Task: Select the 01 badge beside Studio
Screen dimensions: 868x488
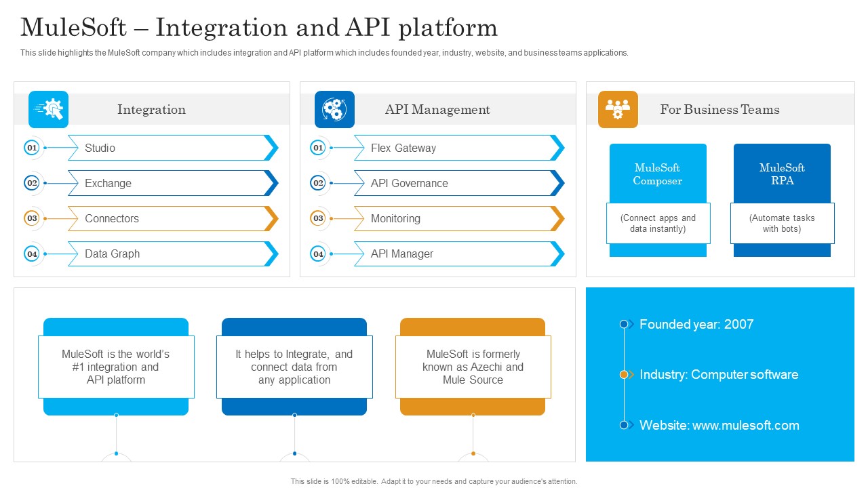Action: coord(32,148)
